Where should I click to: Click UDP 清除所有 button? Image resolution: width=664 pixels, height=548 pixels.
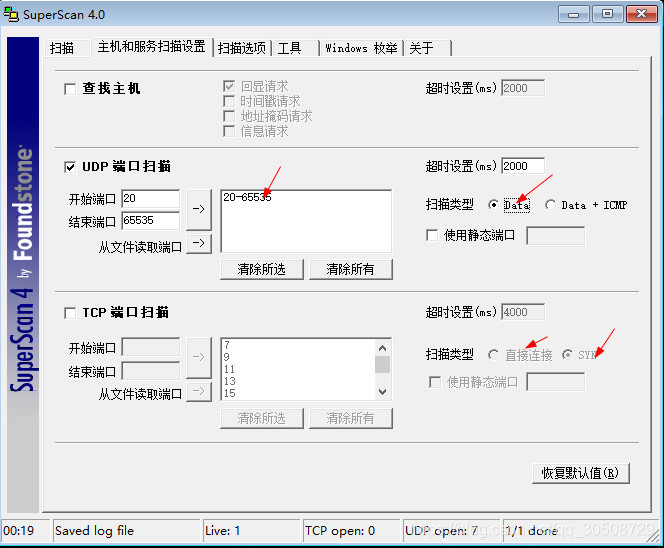[x=351, y=269]
